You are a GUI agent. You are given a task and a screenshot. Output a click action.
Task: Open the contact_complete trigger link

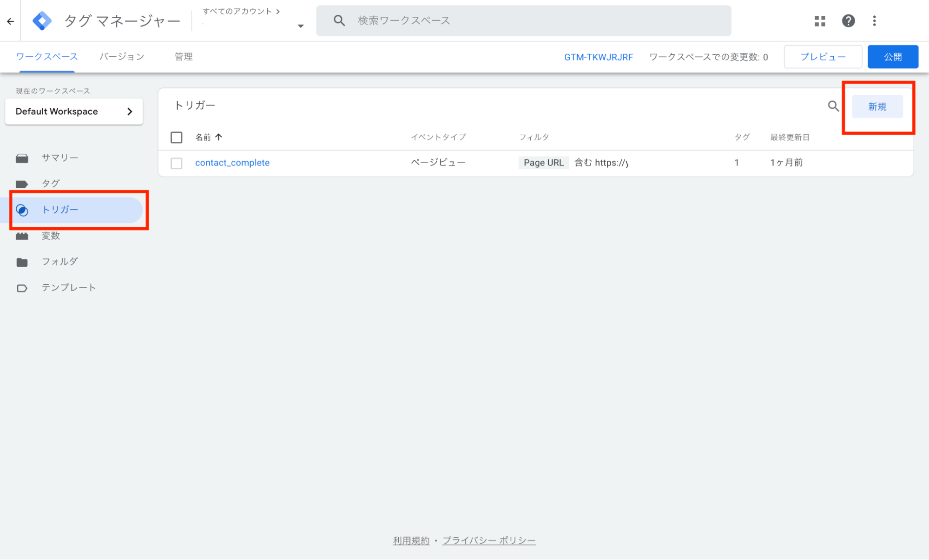(232, 163)
